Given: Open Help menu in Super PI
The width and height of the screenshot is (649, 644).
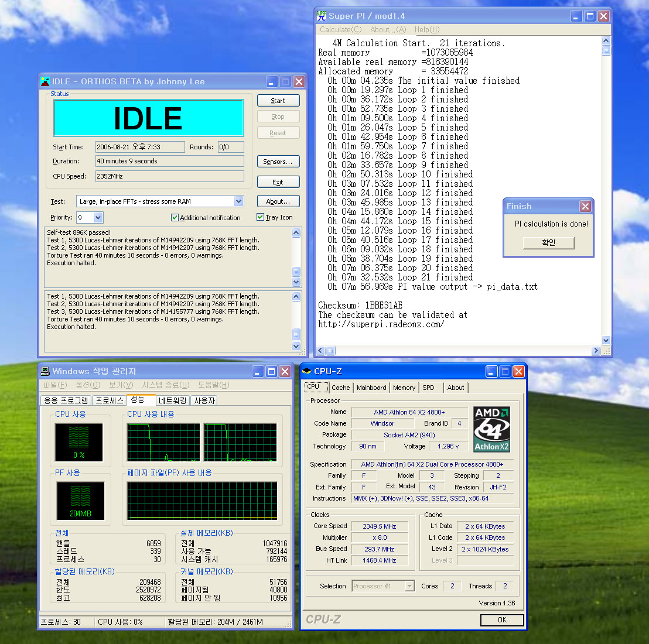Looking at the screenshot, I should click(427, 29).
